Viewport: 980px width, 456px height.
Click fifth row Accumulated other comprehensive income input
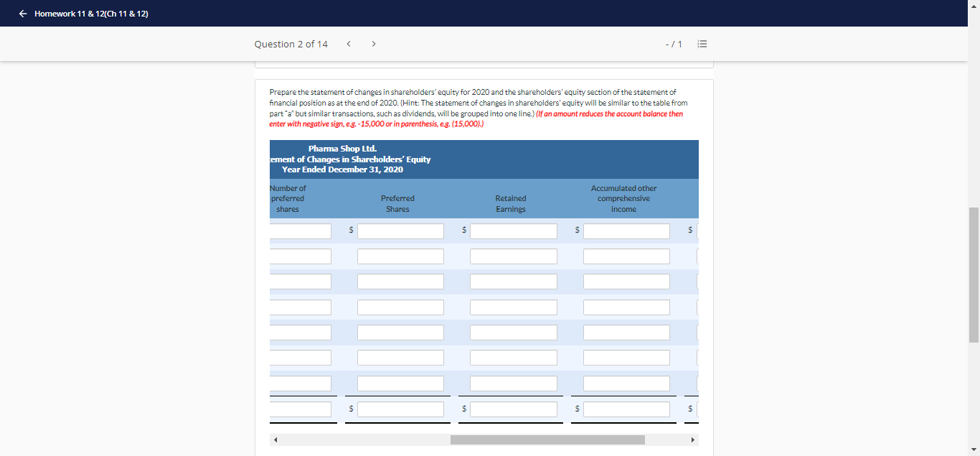click(x=626, y=332)
